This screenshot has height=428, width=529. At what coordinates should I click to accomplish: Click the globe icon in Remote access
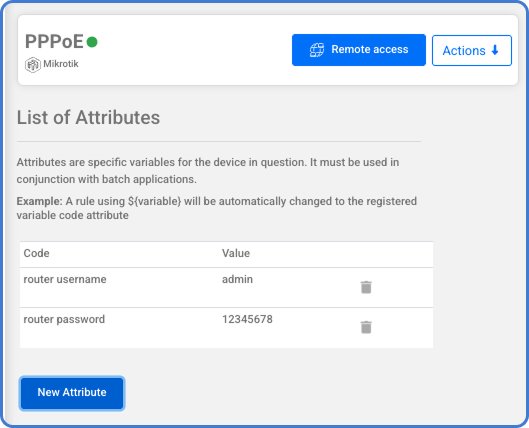click(317, 50)
